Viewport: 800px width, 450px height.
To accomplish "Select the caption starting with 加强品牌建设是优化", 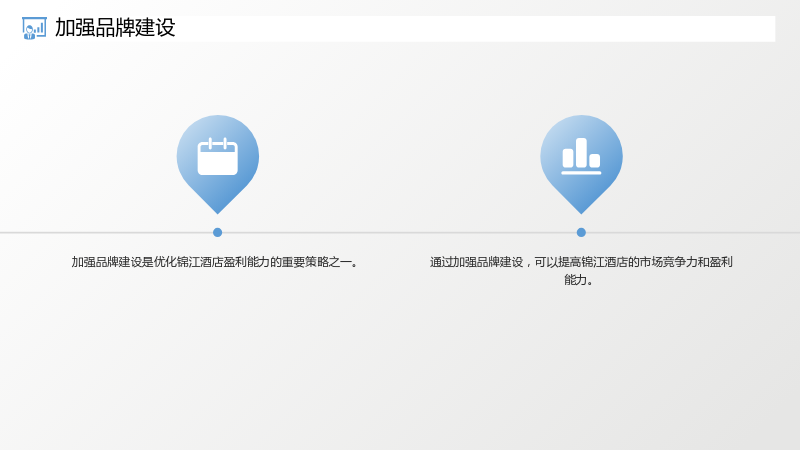I will coord(215,262).
